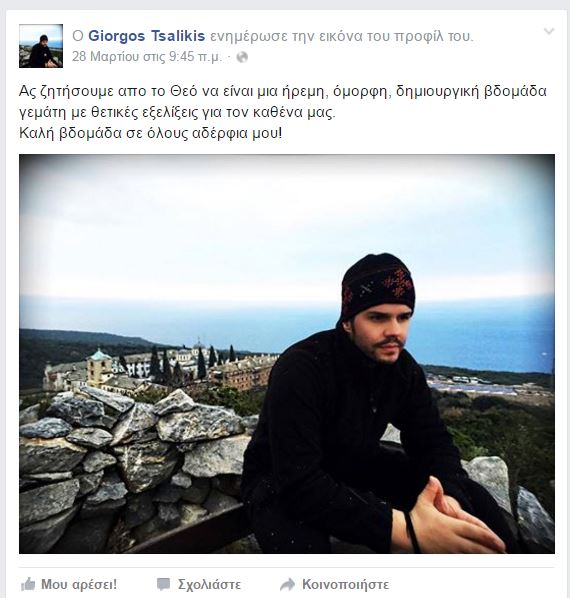Click the thumbs-up Like icon

coord(28,584)
